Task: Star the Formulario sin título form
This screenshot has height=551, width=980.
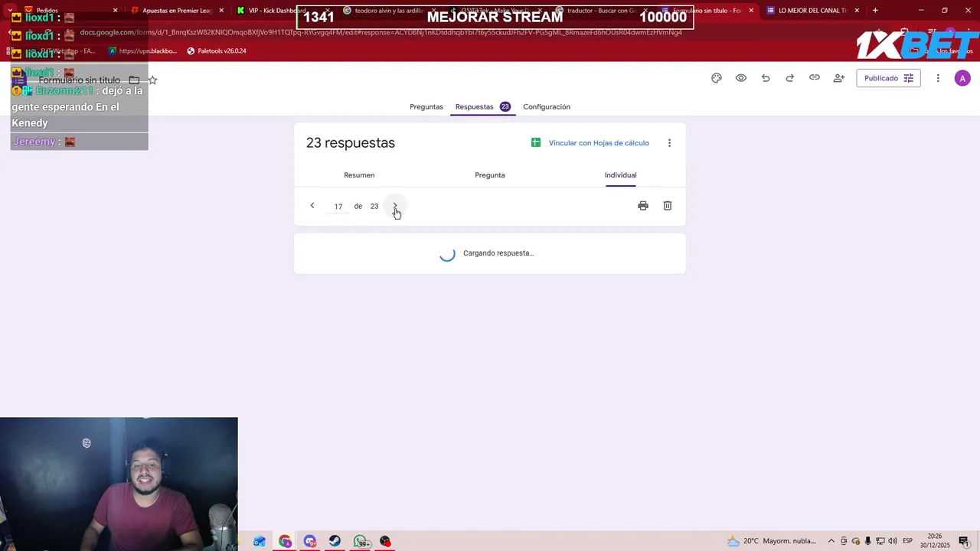Action: (152, 80)
